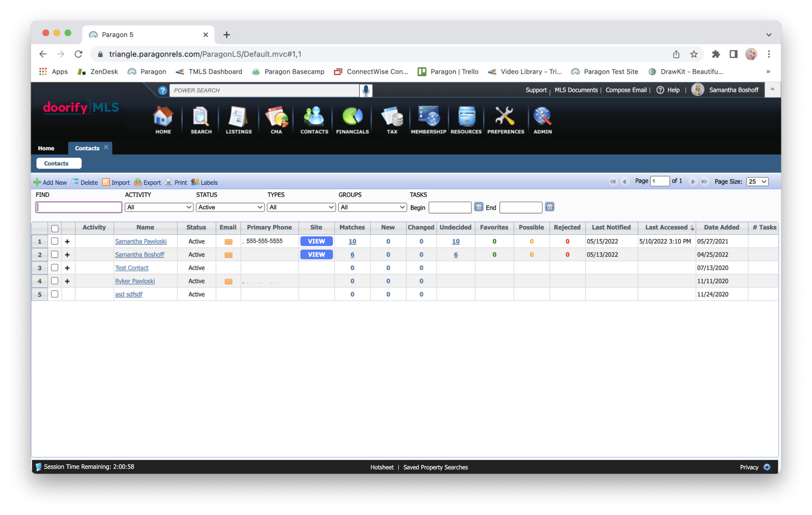Click Ryker Pawloski's email envelope icon
This screenshot has width=812, height=515.
[x=228, y=281]
